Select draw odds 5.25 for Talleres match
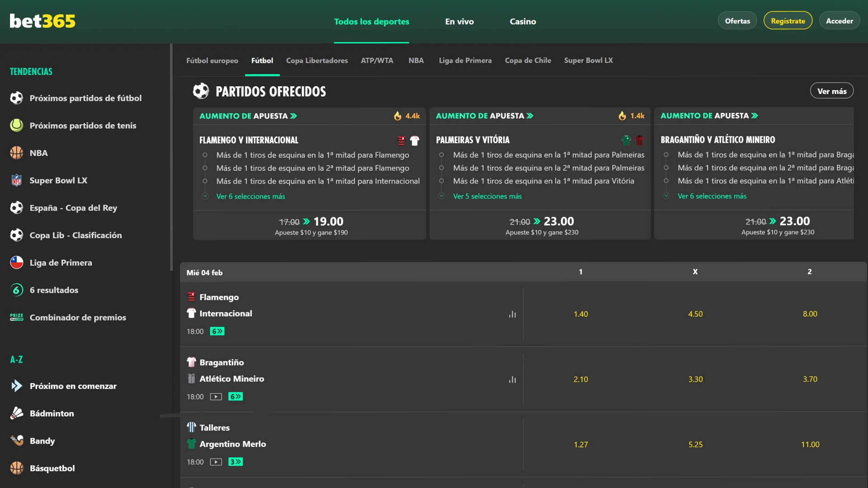Image resolution: width=868 pixels, height=488 pixels. pos(695,445)
